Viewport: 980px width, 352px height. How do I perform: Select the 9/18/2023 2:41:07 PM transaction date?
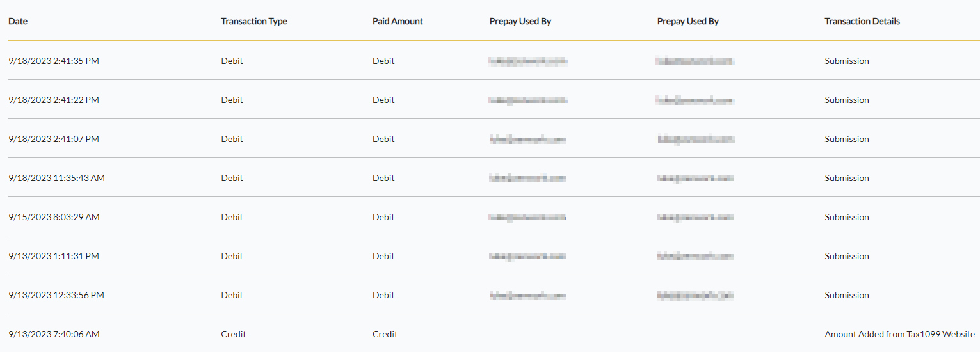click(x=54, y=139)
